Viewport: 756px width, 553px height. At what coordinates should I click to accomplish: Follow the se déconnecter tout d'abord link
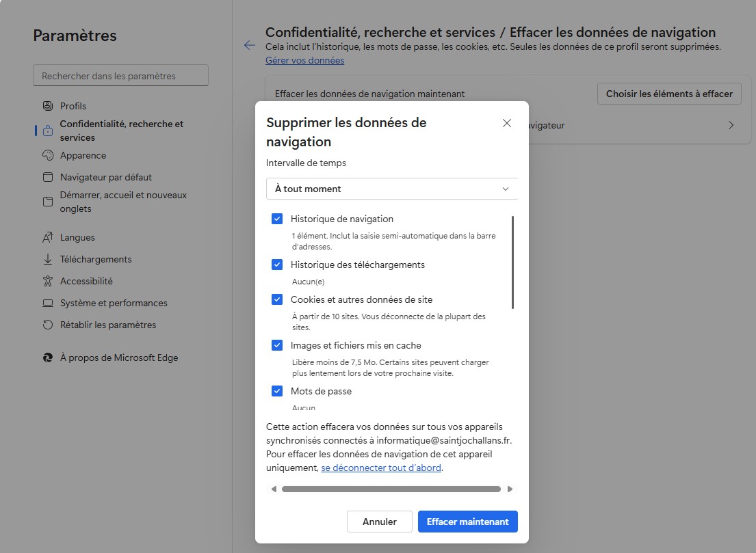tap(381, 468)
